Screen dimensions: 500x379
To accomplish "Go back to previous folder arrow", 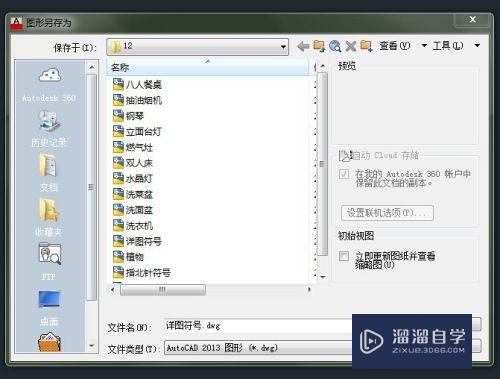I will pyautogui.click(x=303, y=46).
